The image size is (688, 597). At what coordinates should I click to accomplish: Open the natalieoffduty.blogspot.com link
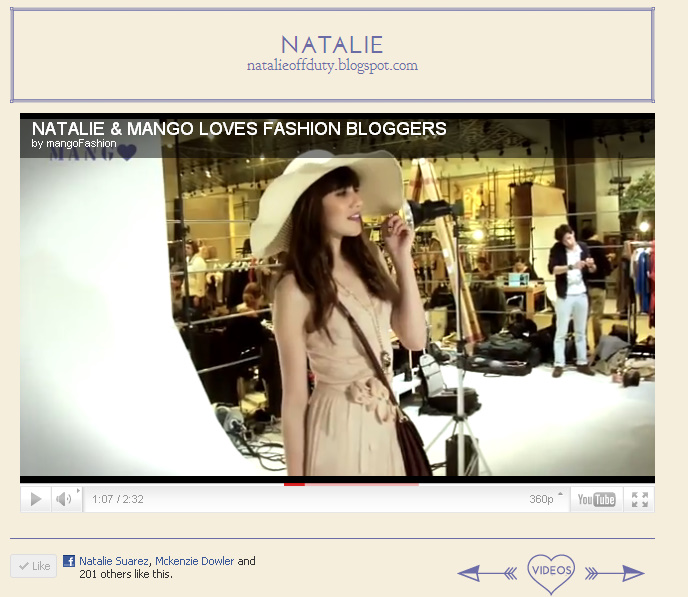332,66
